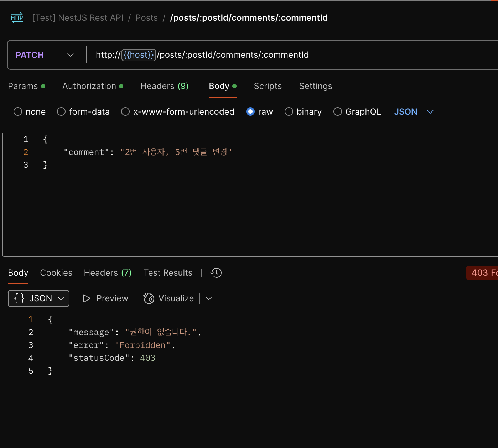Click the Visualize sparkle icon

[149, 298]
